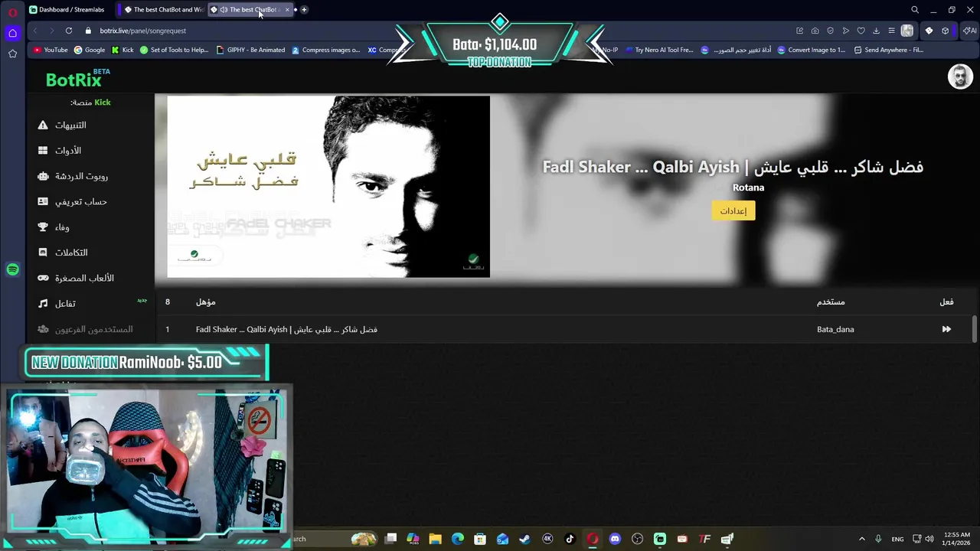Click the song album thumbnail

click(x=328, y=187)
